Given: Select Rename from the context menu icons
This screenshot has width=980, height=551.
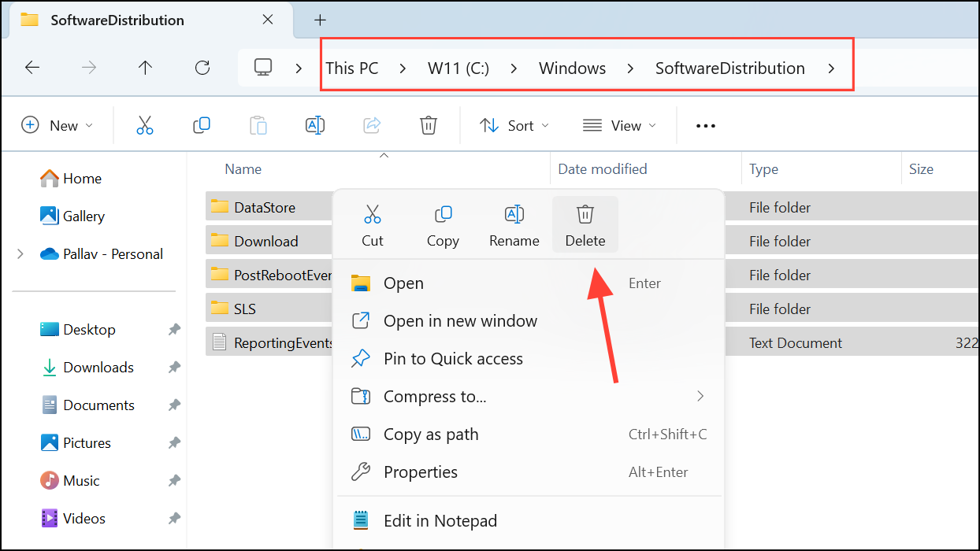Looking at the screenshot, I should point(514,224).
